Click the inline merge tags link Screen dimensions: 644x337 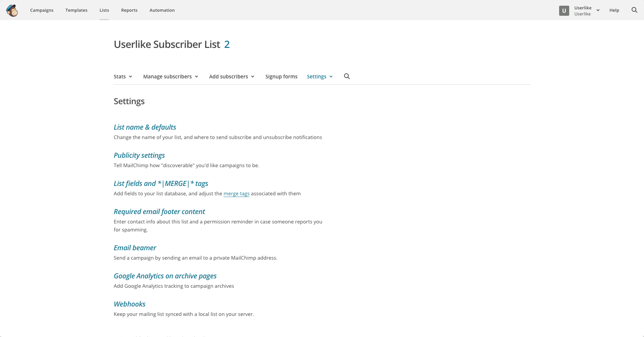(236, 194)
